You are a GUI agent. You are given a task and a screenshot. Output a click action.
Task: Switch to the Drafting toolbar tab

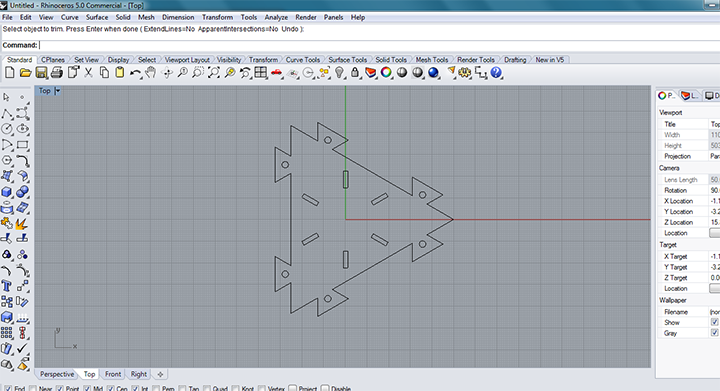[x=515, y=60]
